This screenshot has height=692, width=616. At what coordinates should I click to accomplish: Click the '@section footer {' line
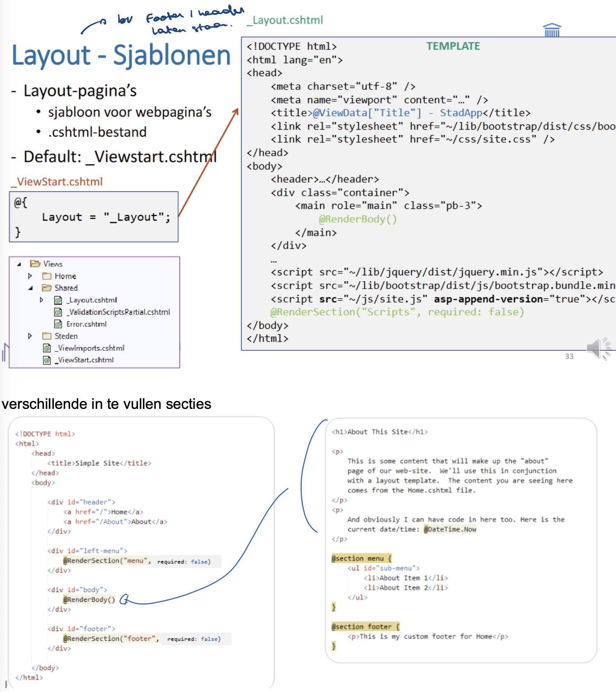(x=365, y=626)
